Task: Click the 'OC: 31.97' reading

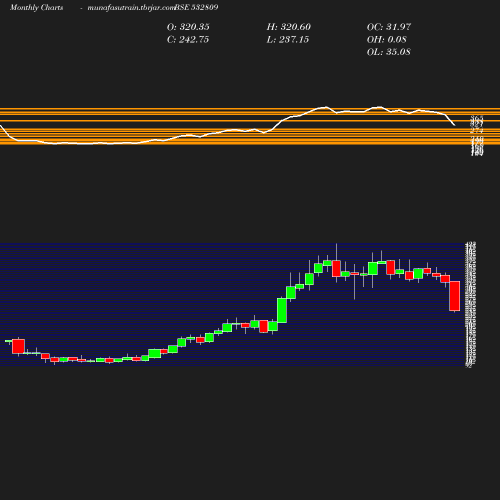Action: pos(389,27)
